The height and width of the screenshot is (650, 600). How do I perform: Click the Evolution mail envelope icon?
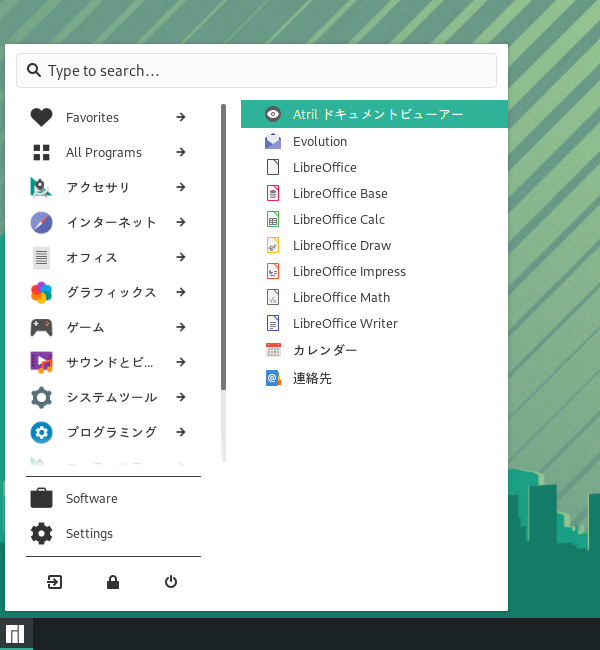pos(273,141)
